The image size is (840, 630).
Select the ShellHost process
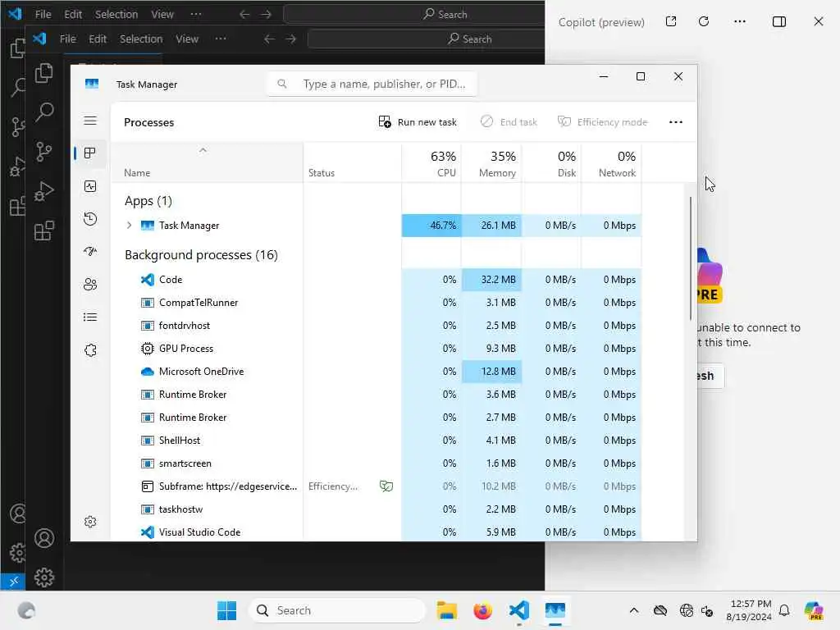[376, 441]
